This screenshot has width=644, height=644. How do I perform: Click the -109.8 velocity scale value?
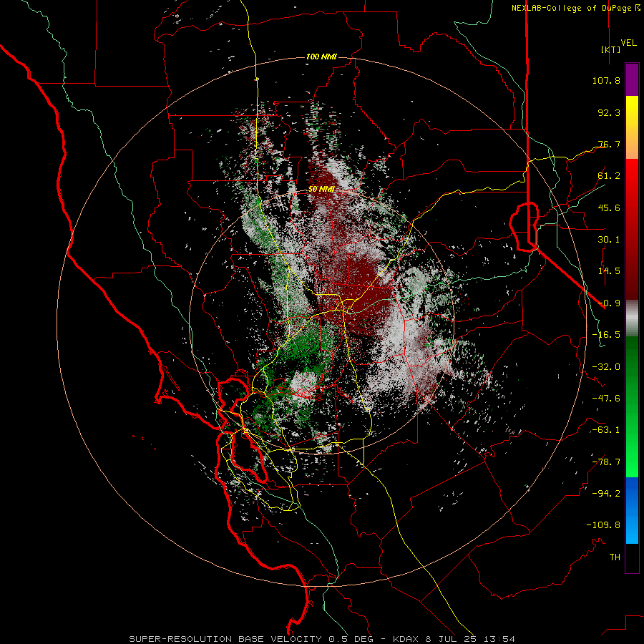pos(603,525)
